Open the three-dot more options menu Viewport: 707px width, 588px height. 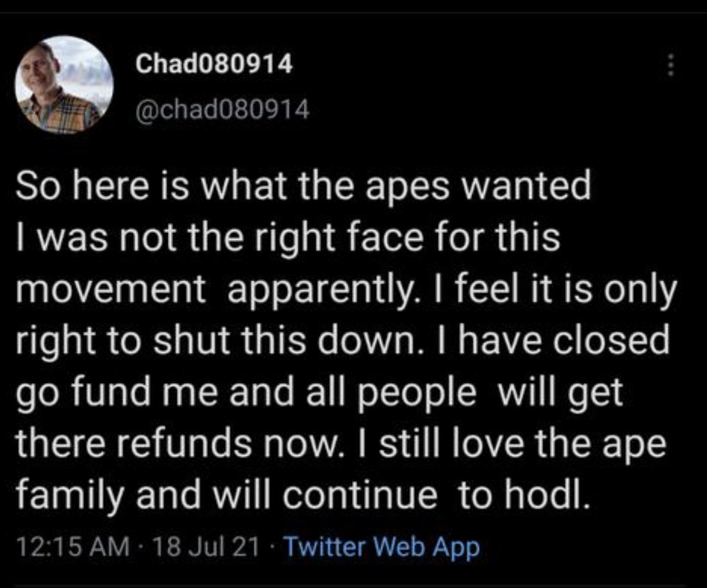point(670,65)
